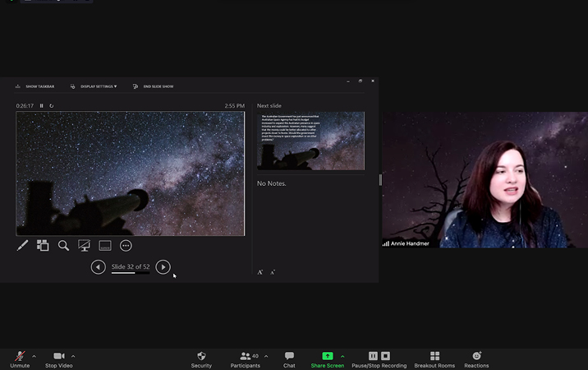Open the Chat panel
The image size is (588, 370).
click(x=289, y=359)
